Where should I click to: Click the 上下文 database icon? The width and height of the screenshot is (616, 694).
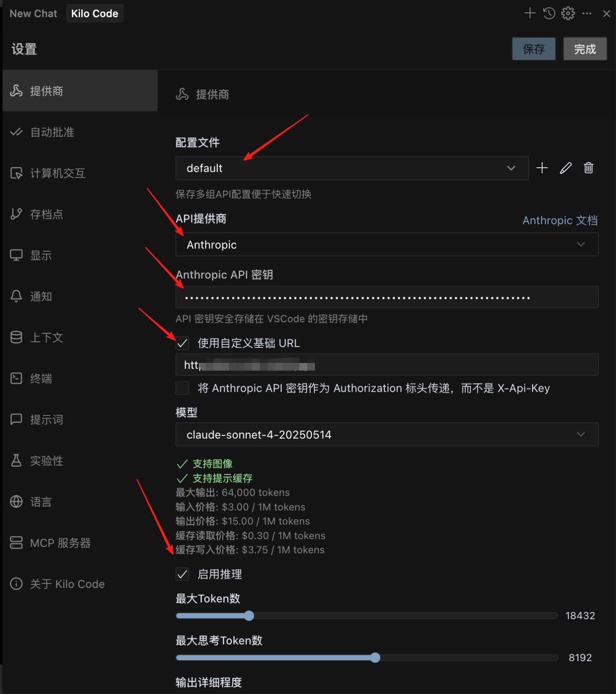pos(16,338)
